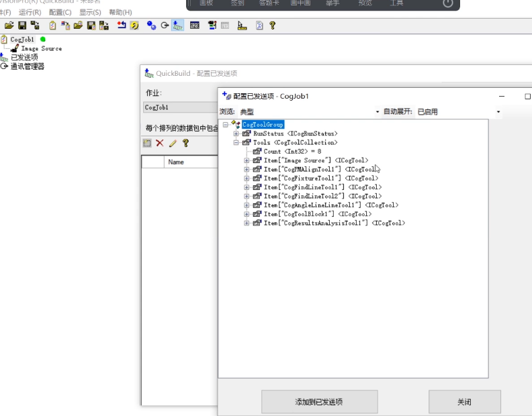Click the new job clipboard toolbar icon
Viewport: 532px width, 416px height.
52,25
